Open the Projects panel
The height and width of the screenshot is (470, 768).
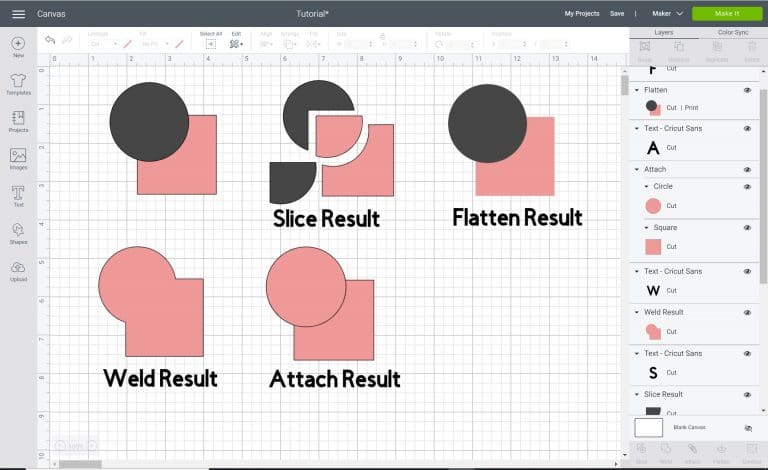(18, 118)
